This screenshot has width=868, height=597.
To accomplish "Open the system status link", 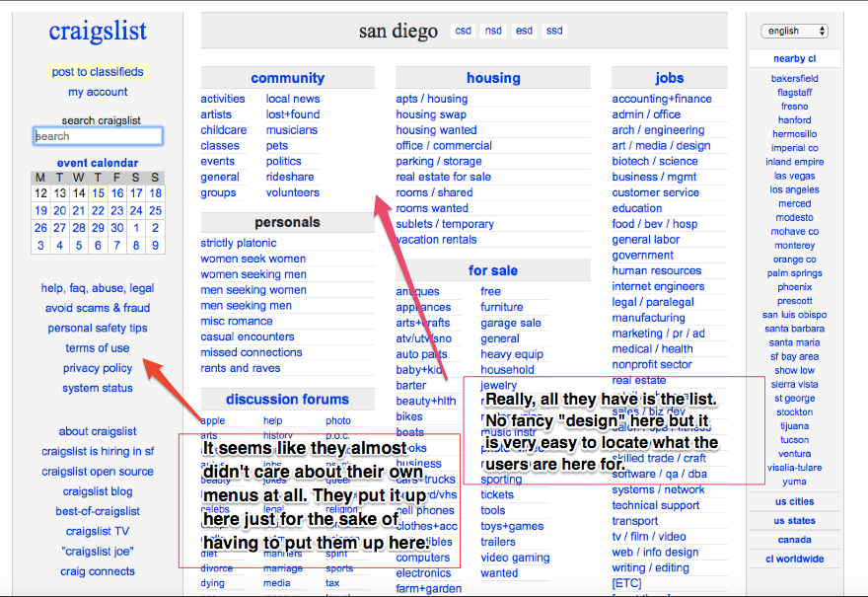I will click(98, 388).
